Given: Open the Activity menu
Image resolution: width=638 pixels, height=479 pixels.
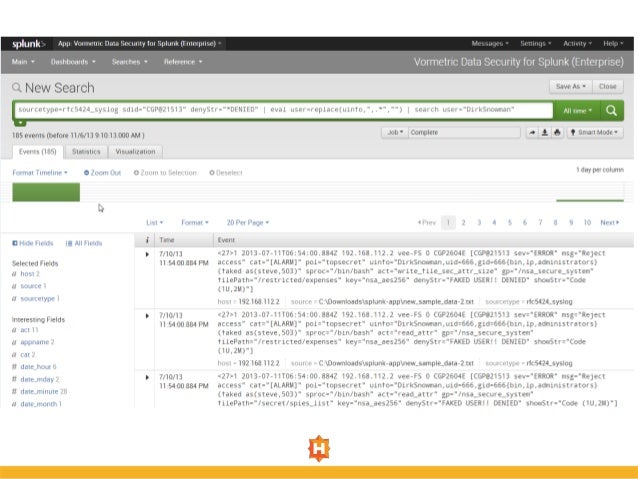Looking at the screenshot, I should pyautogui.click(x=577, y=44).
